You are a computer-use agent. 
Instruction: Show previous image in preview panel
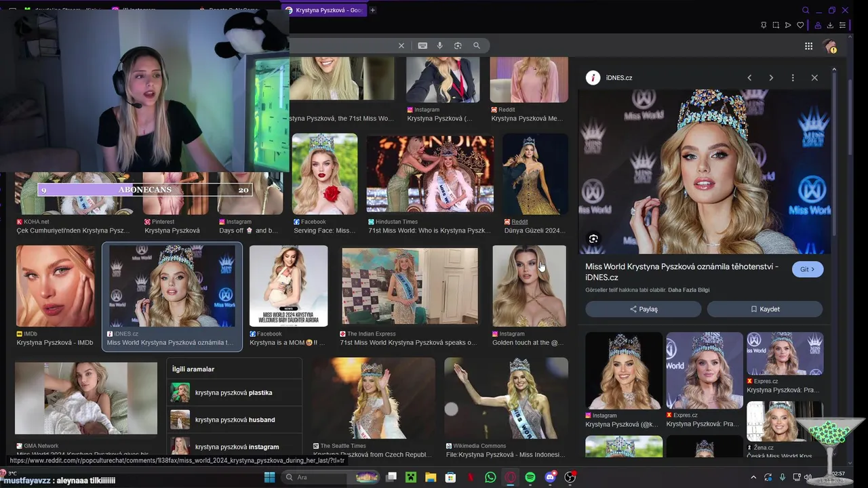(x=749, y=78)
